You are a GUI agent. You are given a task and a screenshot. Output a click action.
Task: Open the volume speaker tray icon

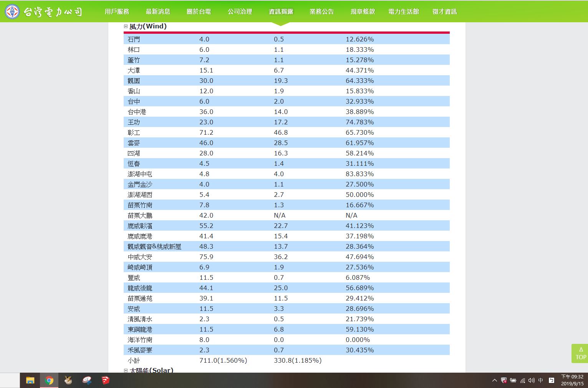(x=532, y=380)
